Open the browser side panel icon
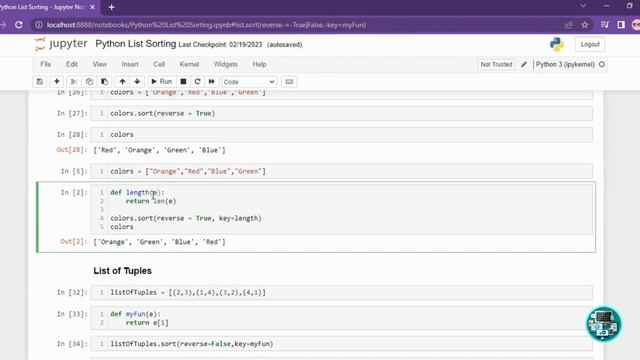 621,25
